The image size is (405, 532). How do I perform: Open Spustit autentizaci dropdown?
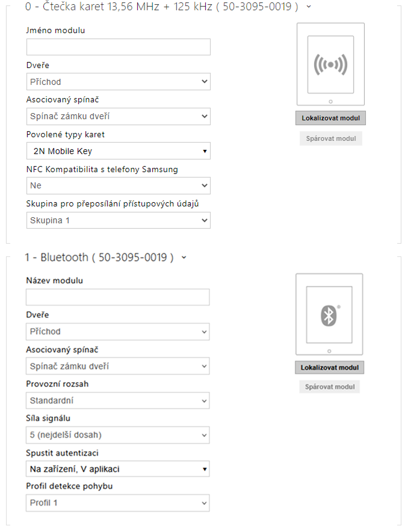pyautogui.click(x=118, y=469)
